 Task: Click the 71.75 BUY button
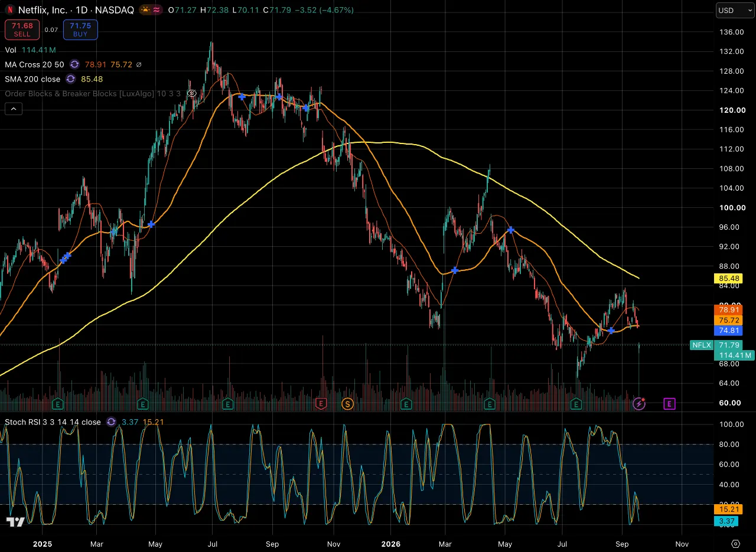click(80, 30)
